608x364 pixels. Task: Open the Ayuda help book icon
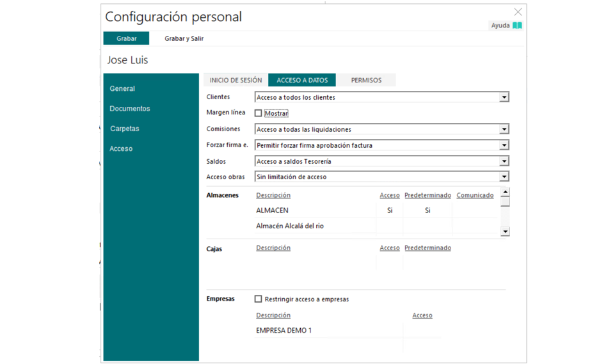tap(517, 26)
